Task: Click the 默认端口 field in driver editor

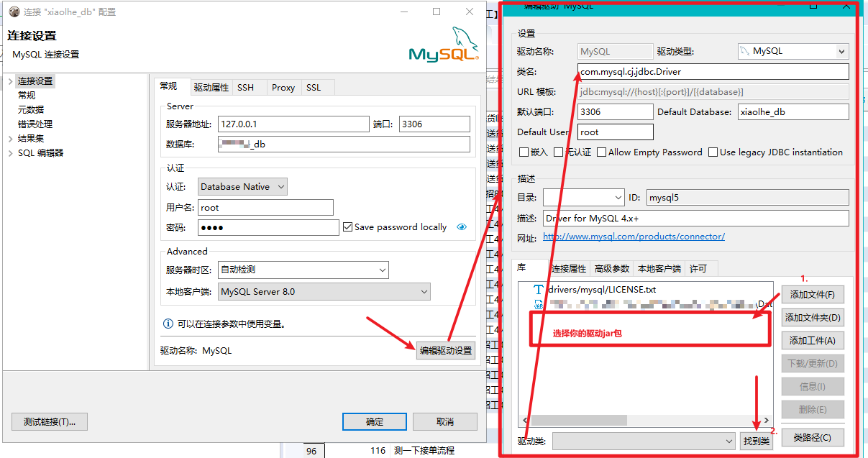Action: pos(616,112)
